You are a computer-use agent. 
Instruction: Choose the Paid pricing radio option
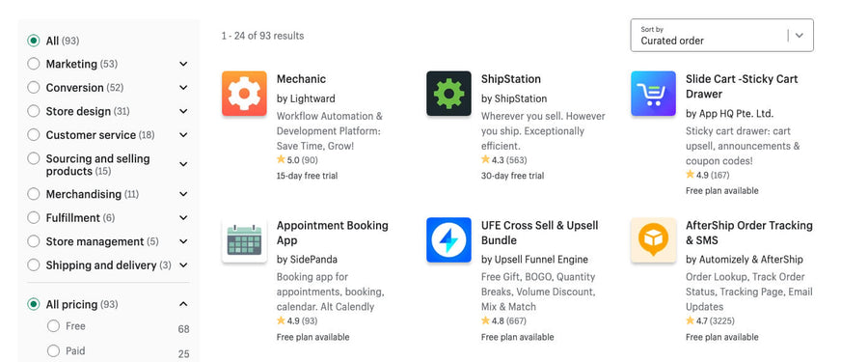point(53,351)
